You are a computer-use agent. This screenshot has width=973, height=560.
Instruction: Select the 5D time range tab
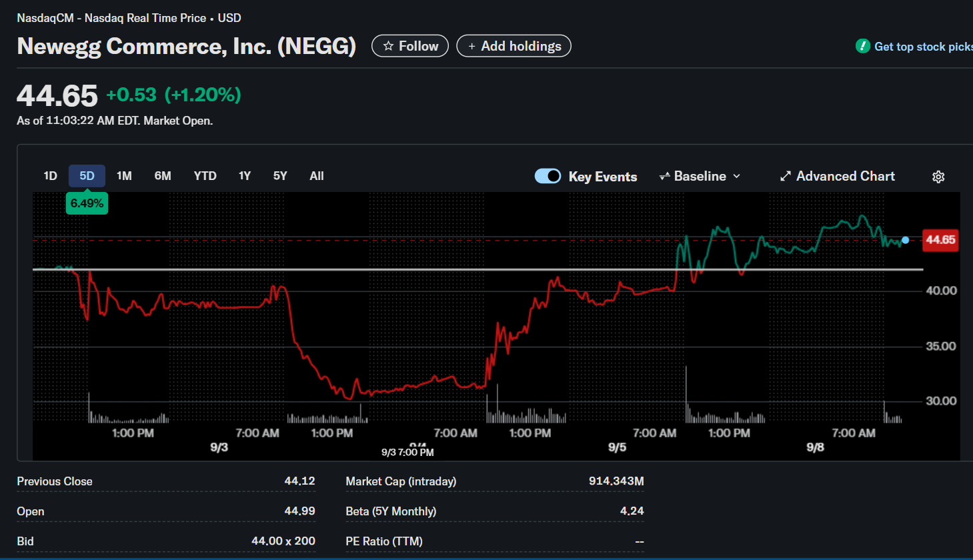[87, 176]
